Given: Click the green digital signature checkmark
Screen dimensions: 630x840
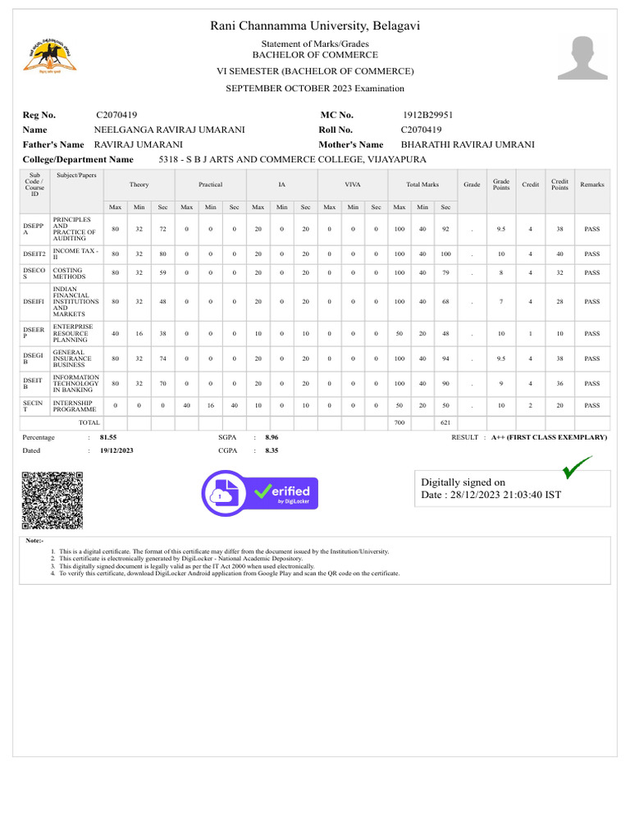Looking at the screenshot, I should pyautogui.click(x=577, y=467).
